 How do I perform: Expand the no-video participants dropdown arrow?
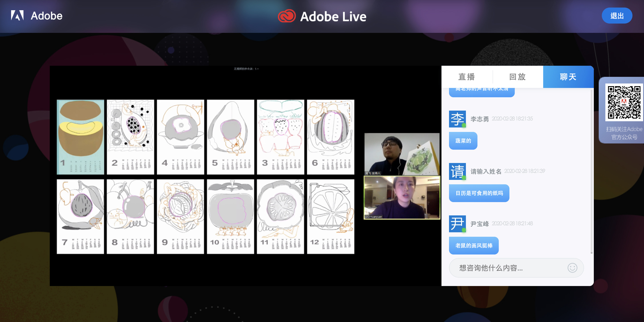point(258,69)
